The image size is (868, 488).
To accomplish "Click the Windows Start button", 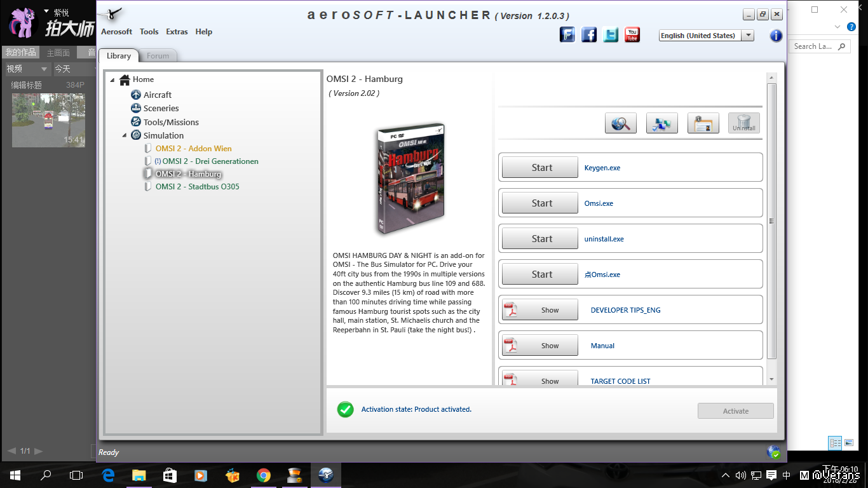I will (x=15, y=475).
